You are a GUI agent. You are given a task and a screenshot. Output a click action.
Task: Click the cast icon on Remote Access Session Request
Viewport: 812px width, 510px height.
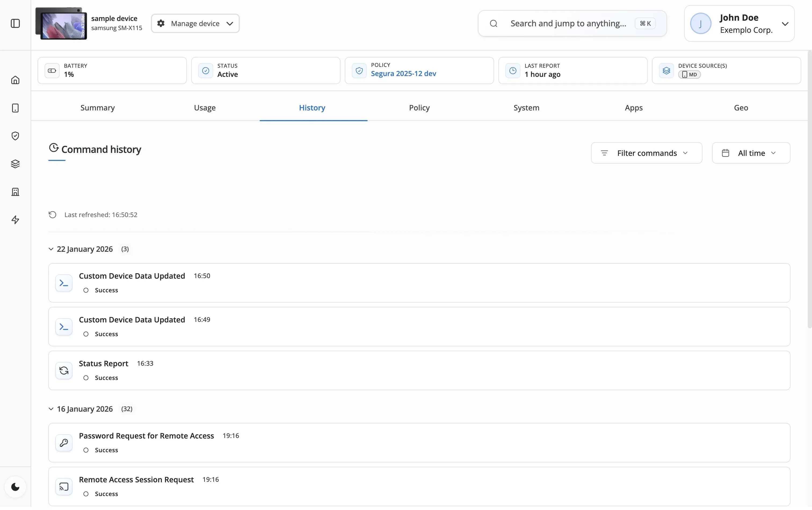[x=64, y=486]
